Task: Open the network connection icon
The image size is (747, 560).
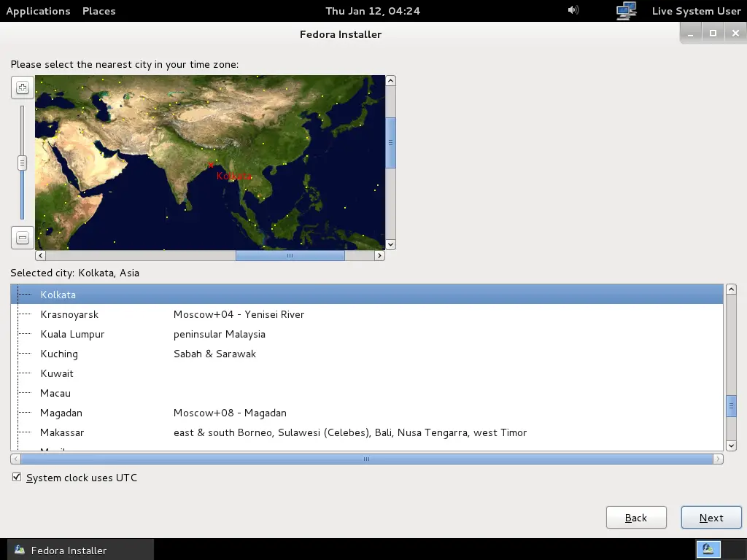Action: click(x=626, y=10)
